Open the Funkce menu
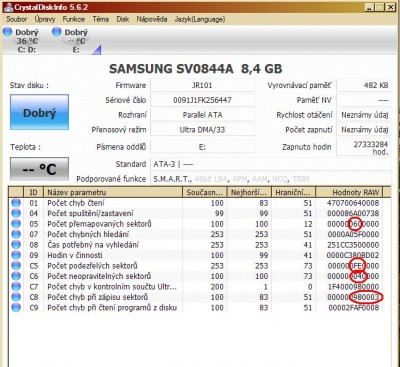 point(74,19)
